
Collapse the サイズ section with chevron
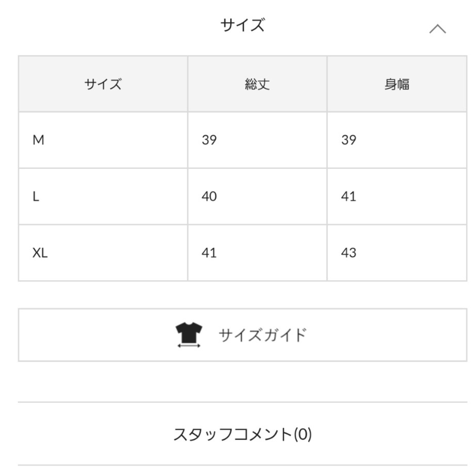(438, 29)
